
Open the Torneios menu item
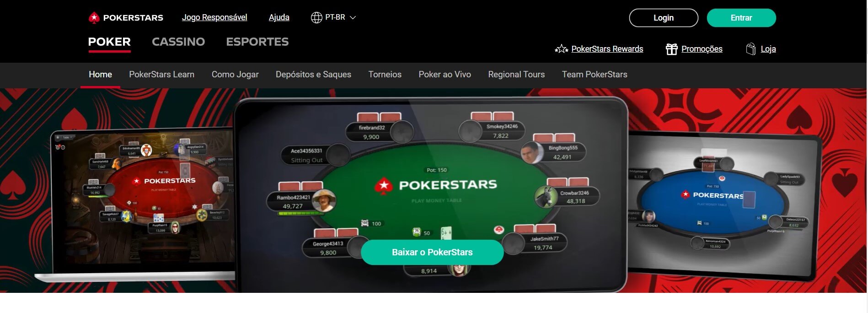coord(385,74)
